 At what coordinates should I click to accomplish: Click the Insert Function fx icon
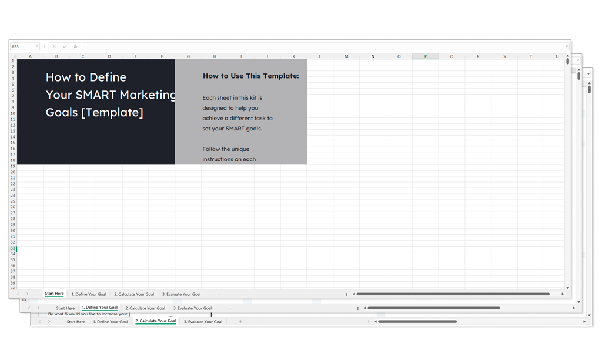point(75,46)
